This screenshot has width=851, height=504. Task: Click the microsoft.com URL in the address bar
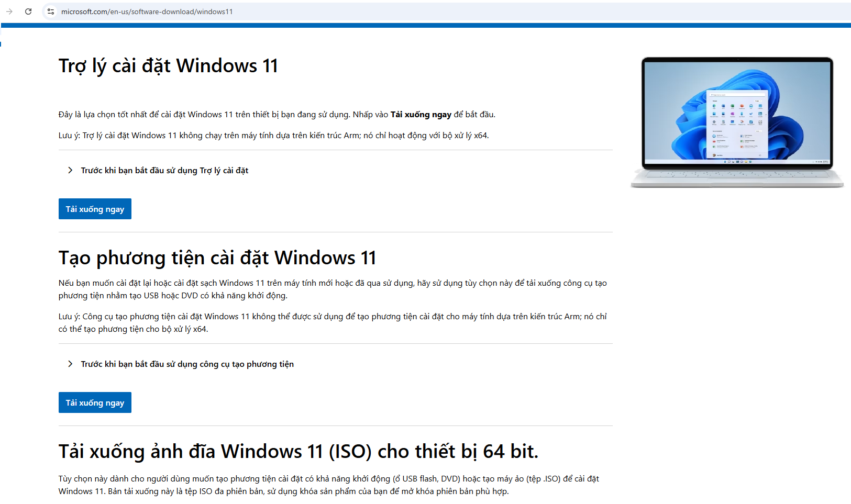click(x=147, y=12)
